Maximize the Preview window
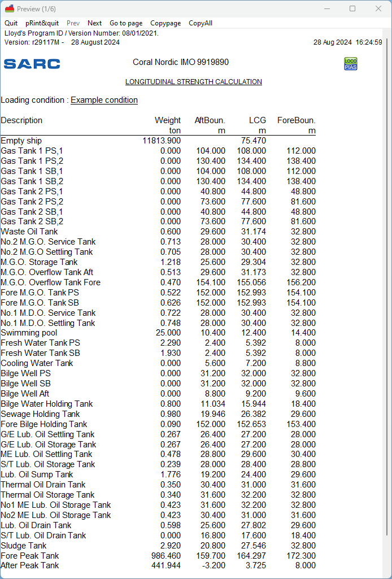The image size is (392, 579). pos(352,8)
